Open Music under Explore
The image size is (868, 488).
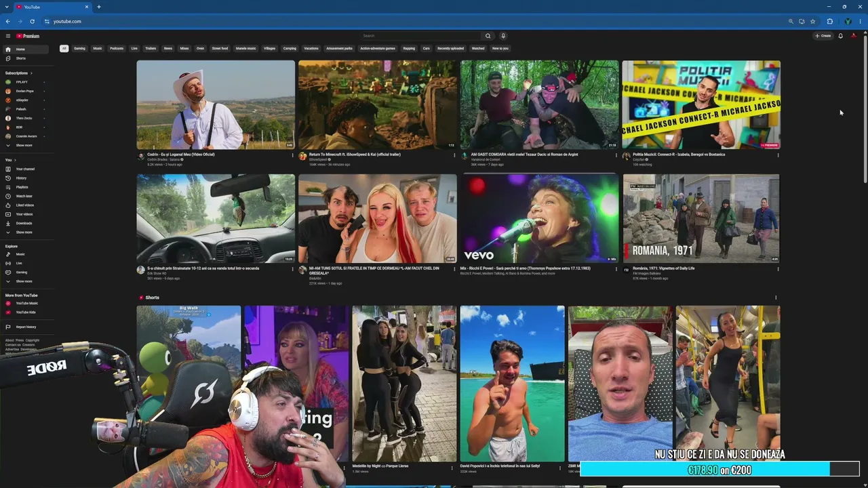[26, 254]
